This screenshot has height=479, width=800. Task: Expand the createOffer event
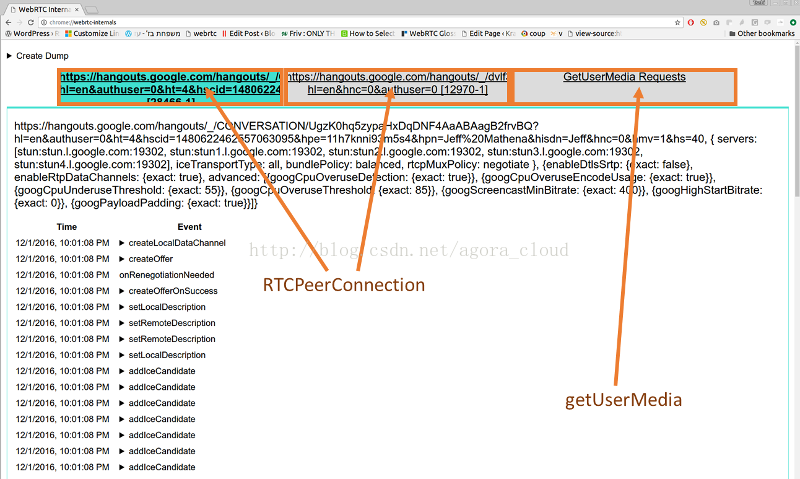coord(146,259)
